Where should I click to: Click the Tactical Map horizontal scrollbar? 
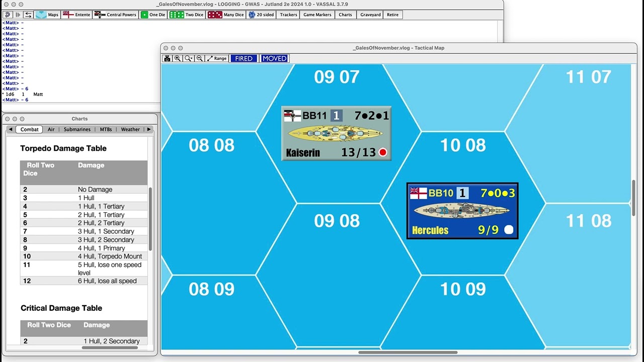pyautogui.click(x=408, y=352)
